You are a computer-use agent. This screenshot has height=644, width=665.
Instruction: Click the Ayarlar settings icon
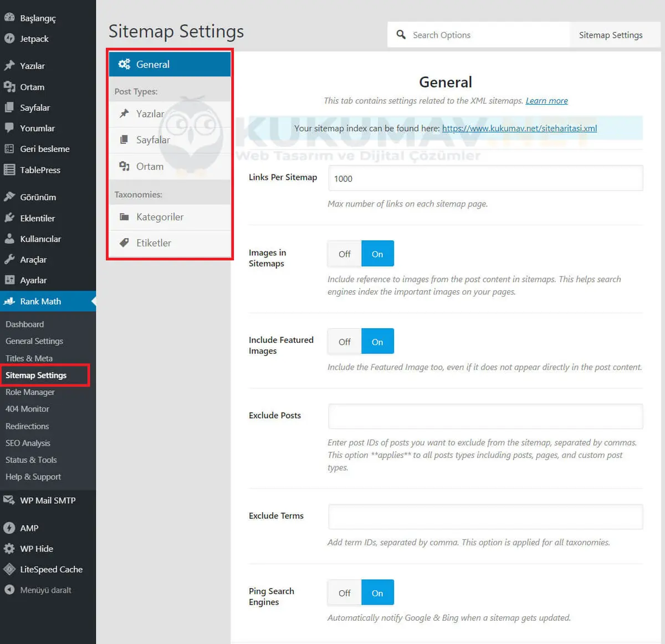click(9, 280)
